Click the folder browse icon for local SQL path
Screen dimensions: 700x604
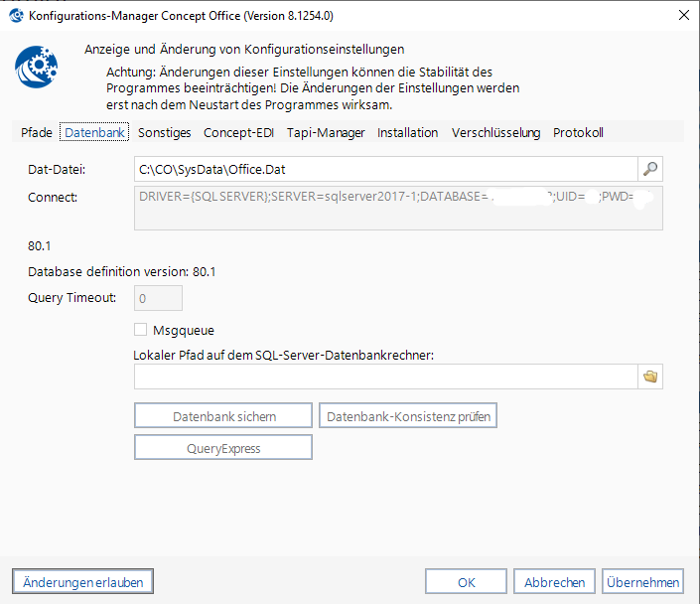point(650,377)
